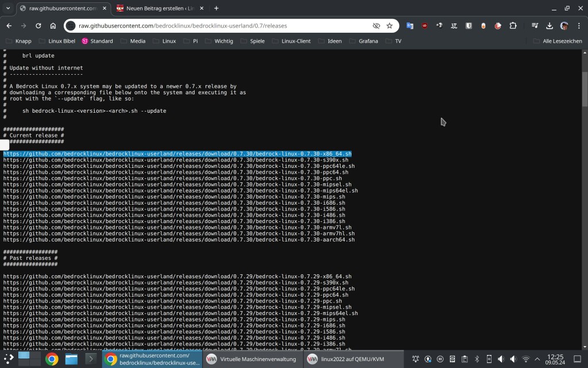Close the raw.githubusercontent.com tab
This screenshot has height=368, width=588.
tap(105, 8)
